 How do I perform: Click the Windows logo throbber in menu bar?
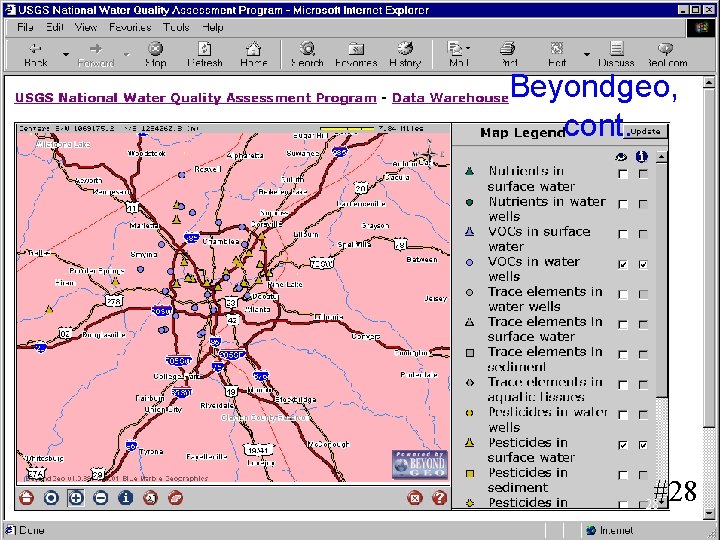click(x=701, y=28)
